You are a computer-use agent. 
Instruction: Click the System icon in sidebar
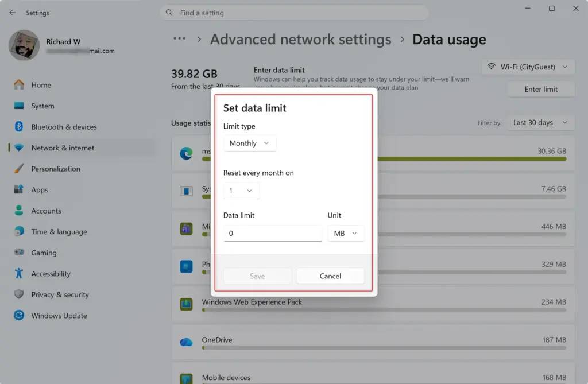(x=19, y=106)
